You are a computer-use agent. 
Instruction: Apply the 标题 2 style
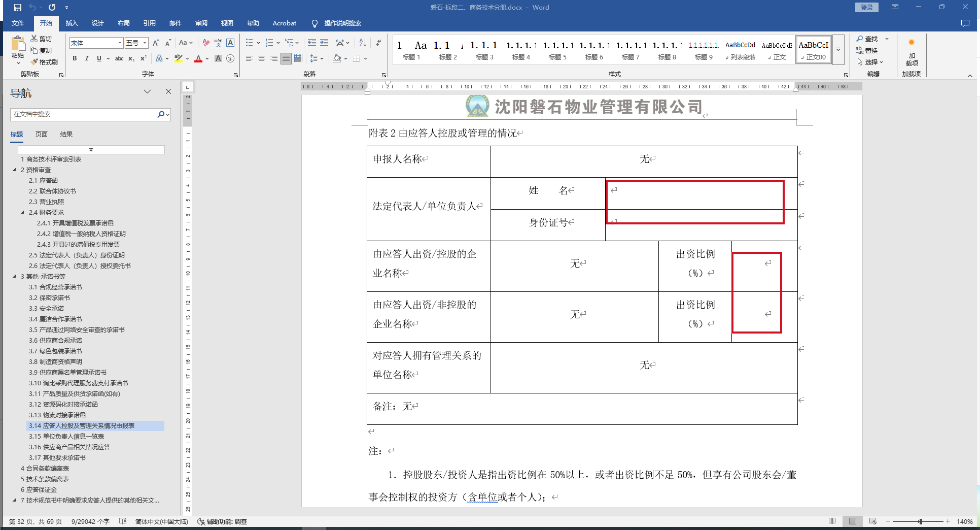pyautogui.click(x=448, y=50)
